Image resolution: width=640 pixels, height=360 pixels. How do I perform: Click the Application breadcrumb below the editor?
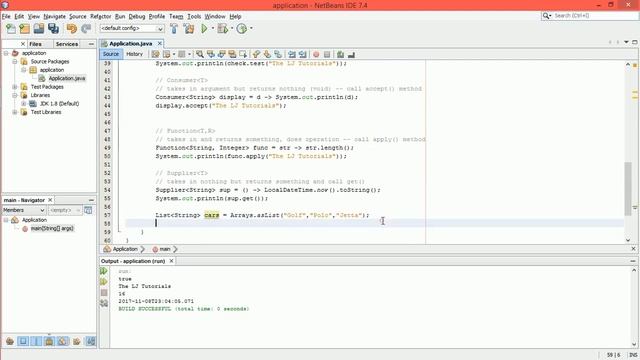click(125, 249)
